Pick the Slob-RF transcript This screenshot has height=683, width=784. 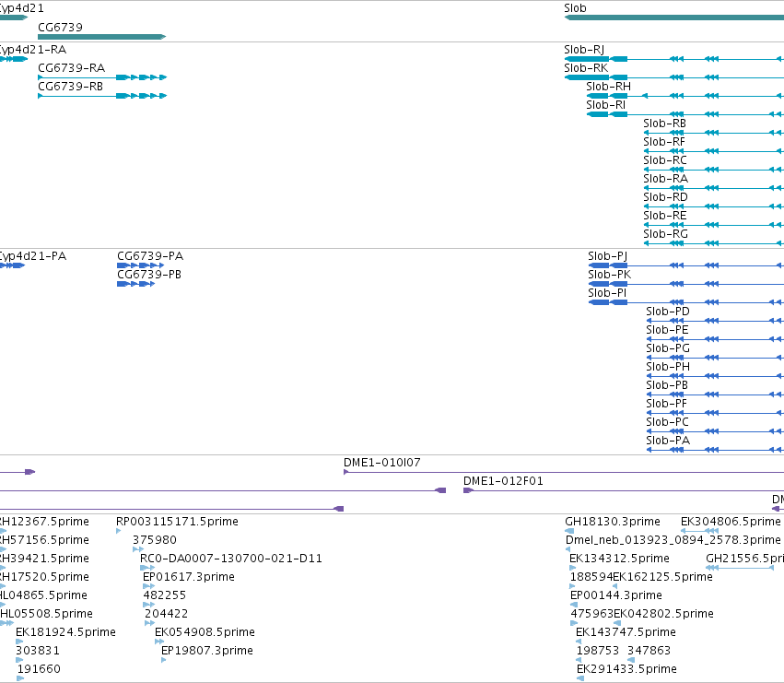click(x=713, y=151)
